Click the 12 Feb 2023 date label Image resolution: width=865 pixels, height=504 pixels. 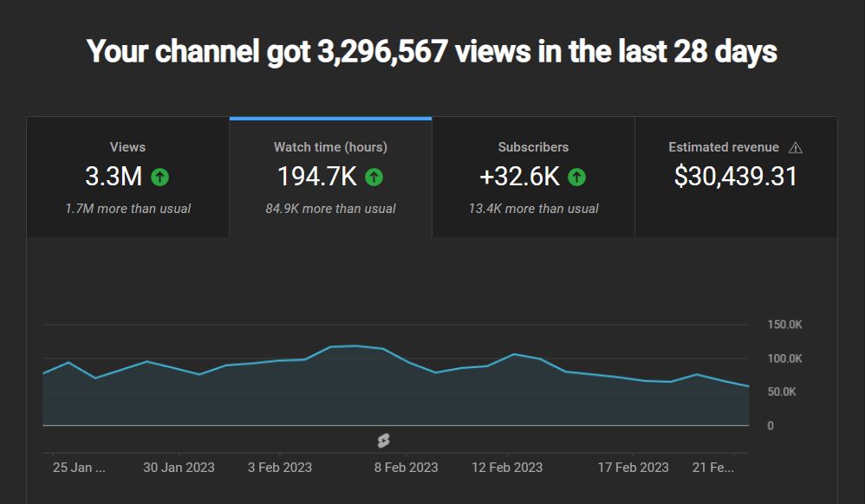point(507,468)
